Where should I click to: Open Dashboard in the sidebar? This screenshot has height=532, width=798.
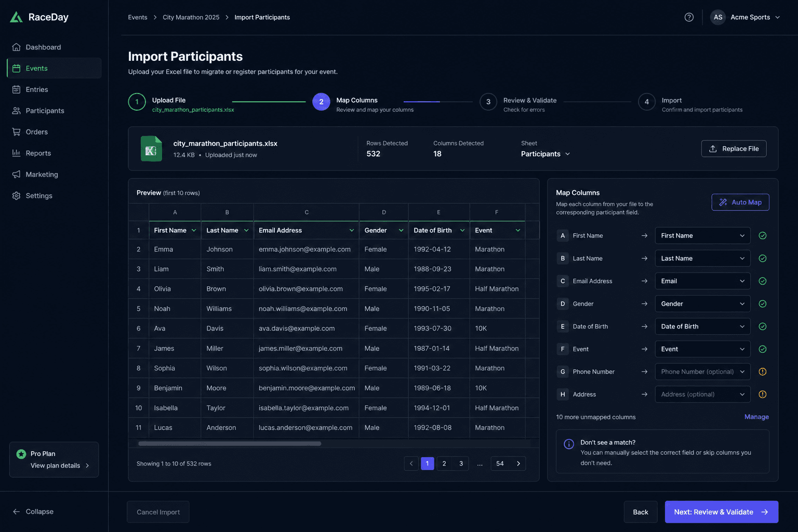54,47
